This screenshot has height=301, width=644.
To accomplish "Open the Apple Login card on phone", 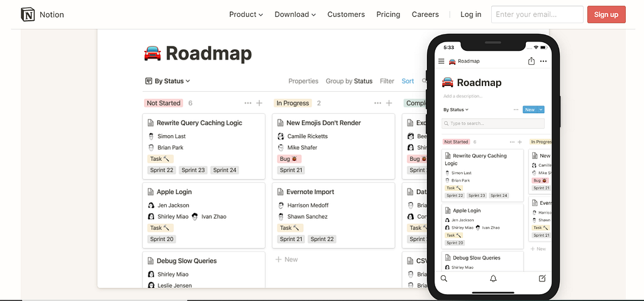I will (x=482, y=226).
